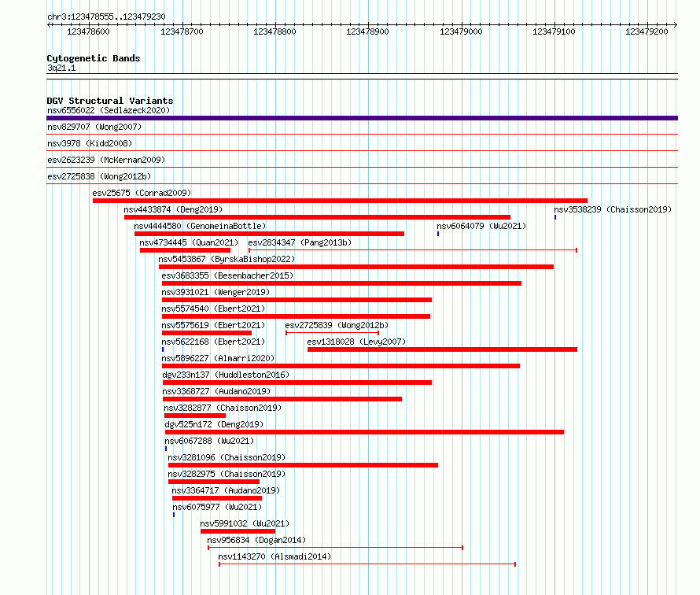This screenshot has width=700, height=595.
Task: Click the 123478700 ruler position
Action: pyautogui.click(x=182, y=31)
